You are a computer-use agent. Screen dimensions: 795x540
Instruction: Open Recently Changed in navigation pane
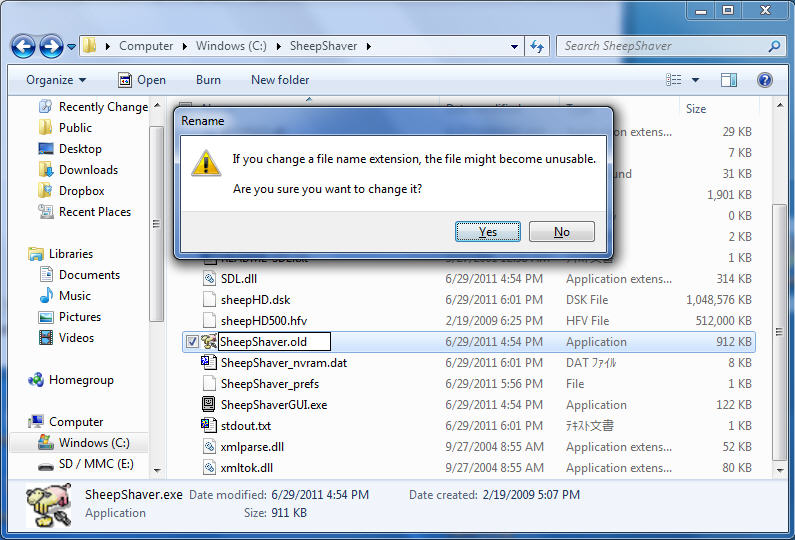click(x=93, y=107)
